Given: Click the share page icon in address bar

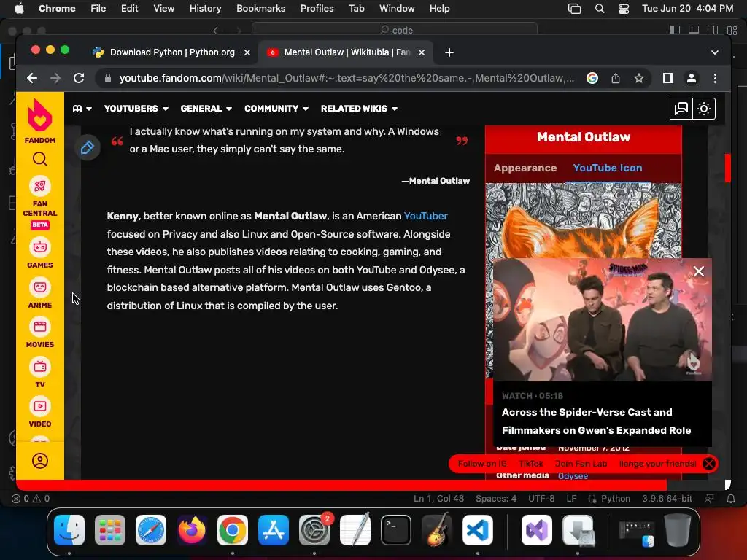Looking at the screenshot, I should pyautogui.click(x=616, y=78).
